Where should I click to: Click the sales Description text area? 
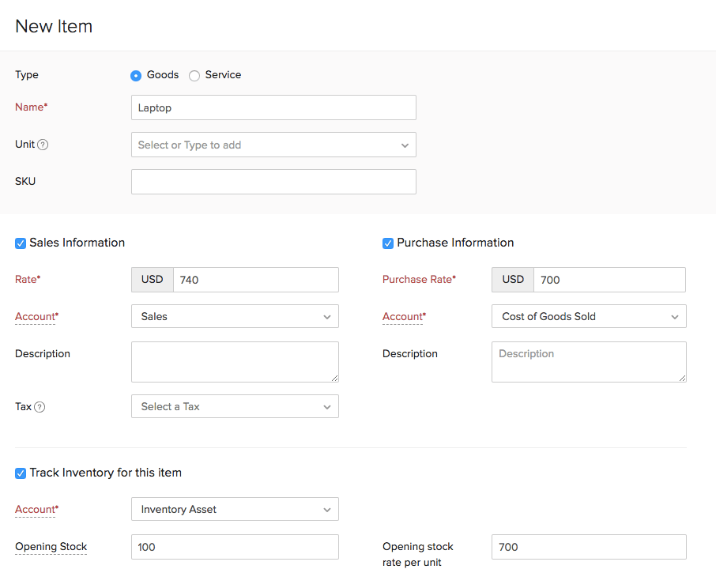235,362
